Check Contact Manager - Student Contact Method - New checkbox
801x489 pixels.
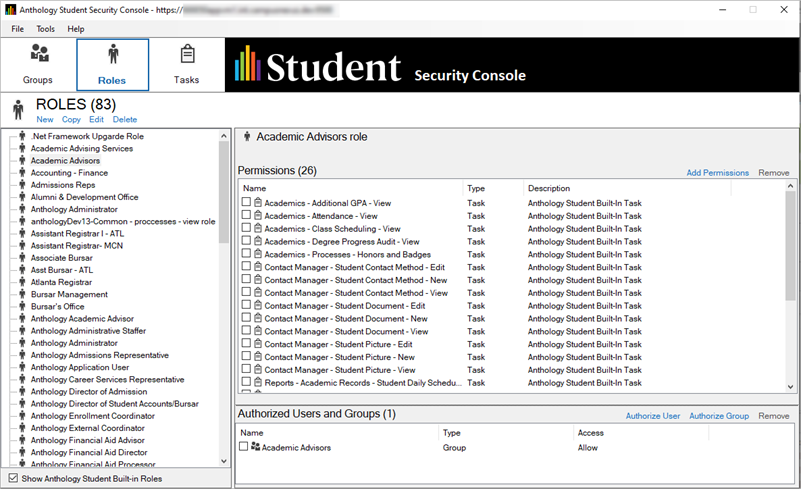coord(246,279)
